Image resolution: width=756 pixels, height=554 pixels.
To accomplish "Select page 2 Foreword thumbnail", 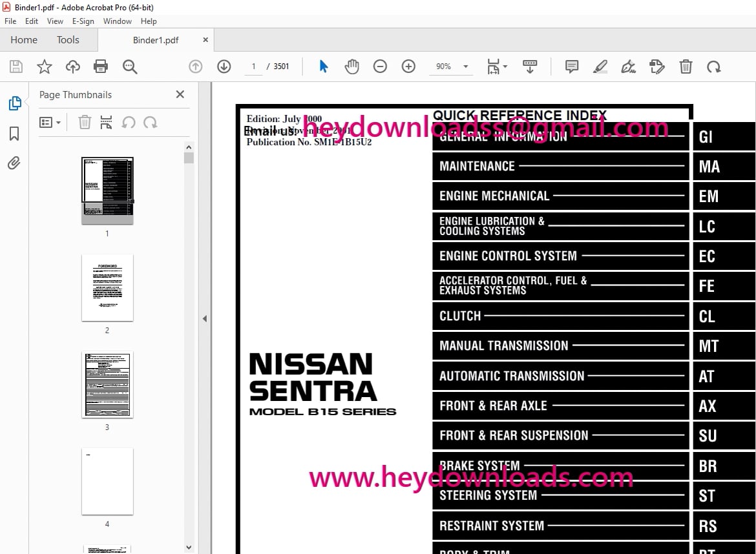I will (107, 287).
